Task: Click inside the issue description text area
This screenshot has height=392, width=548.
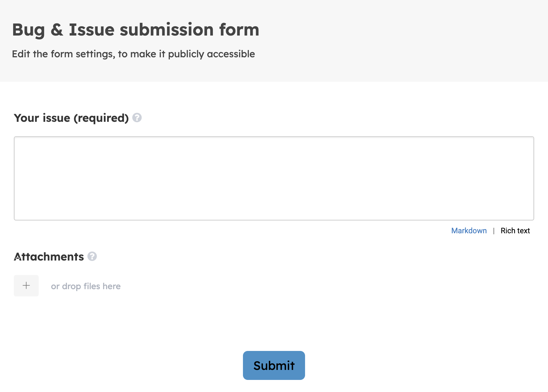Action: click(x=274, y=178)
